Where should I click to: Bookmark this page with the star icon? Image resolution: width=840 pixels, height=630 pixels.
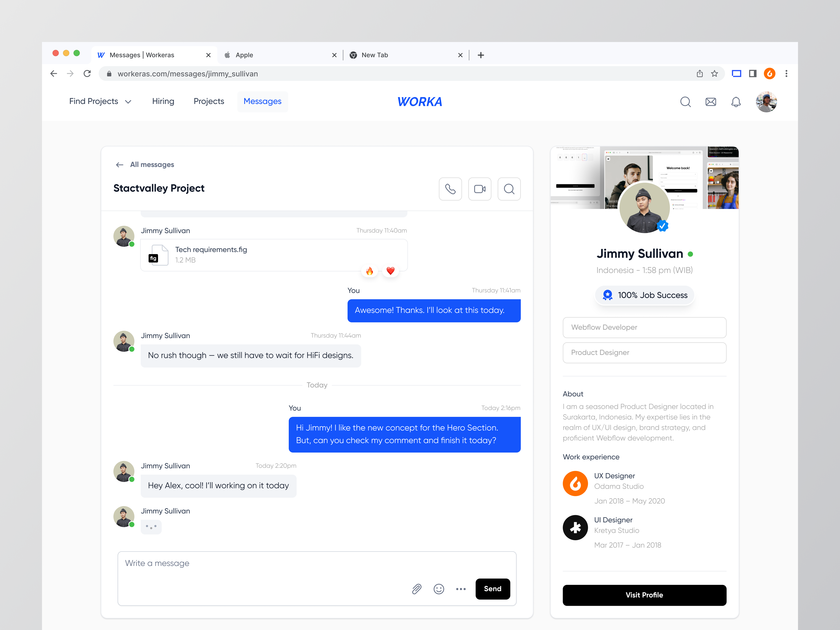714,74
